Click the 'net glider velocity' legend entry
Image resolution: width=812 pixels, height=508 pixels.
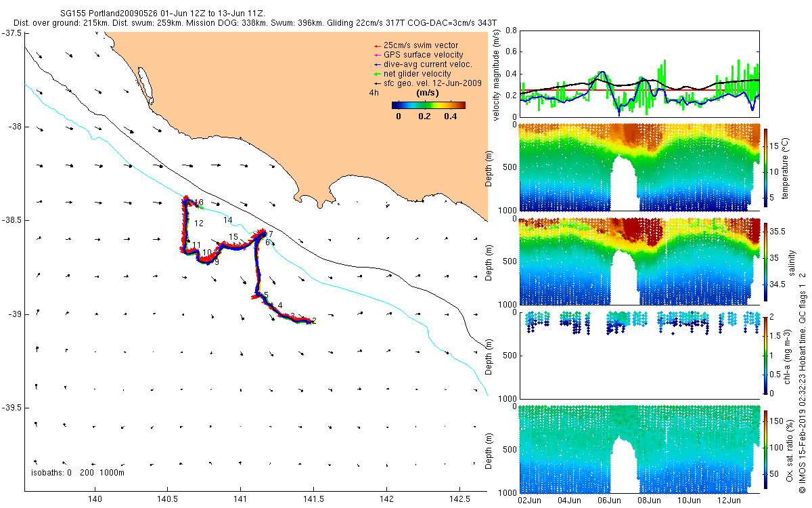click(x=414, y=74)
